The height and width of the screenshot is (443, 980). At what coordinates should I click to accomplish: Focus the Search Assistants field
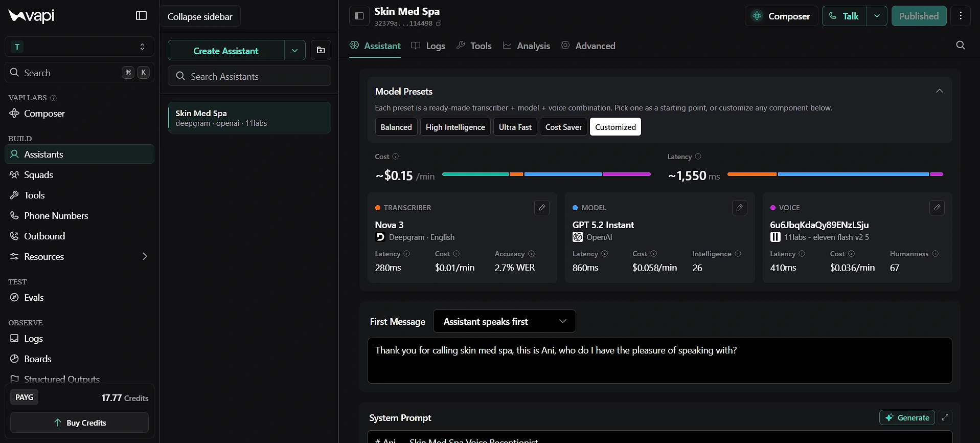pyautogui.click(x=249, y=76)
